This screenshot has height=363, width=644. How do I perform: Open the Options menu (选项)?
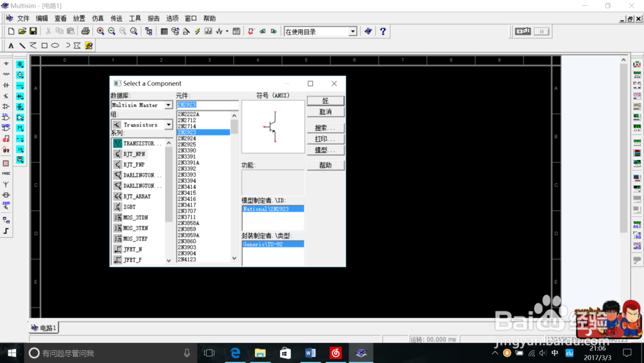tap(172, 19)
